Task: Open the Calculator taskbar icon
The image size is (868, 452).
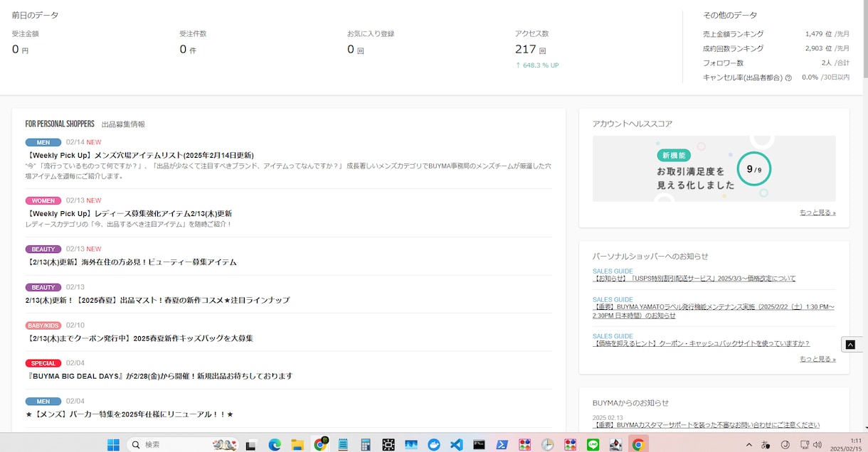Action: point(366,445)
